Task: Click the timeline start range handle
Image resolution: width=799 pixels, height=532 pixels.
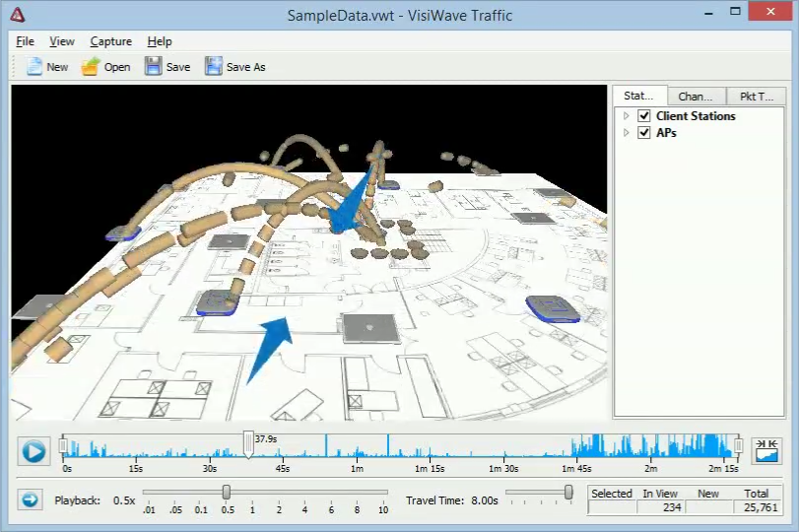Action: pyautogui.click(x=63, y=446)
